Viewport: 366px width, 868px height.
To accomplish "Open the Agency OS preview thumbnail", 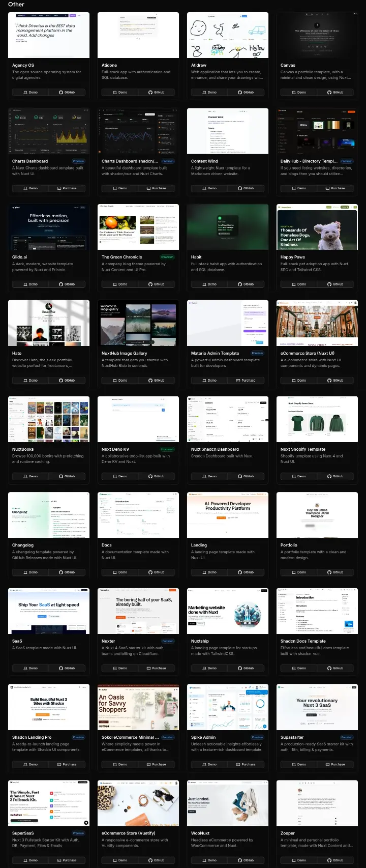I will pyautogui.click(x=49, y=35).
